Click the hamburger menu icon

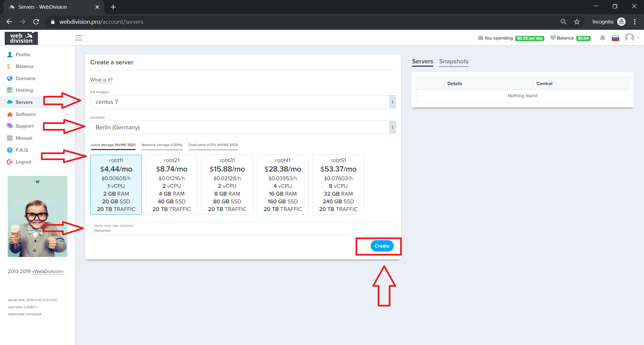(x=78, y=38)
